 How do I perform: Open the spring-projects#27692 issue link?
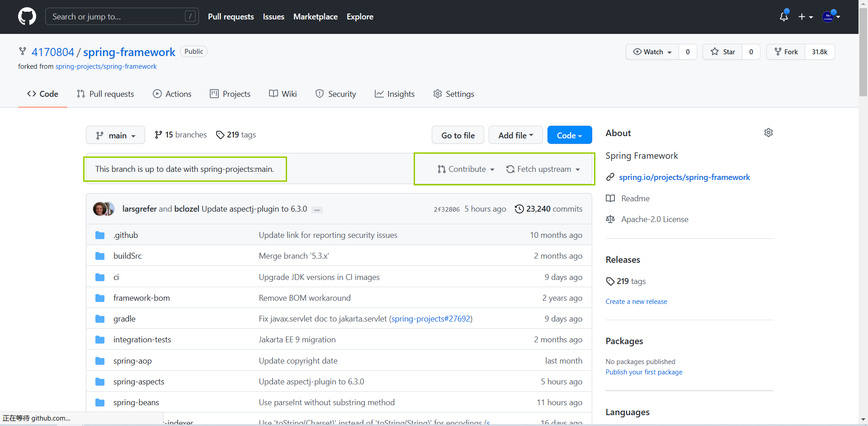tap(431, 319)
